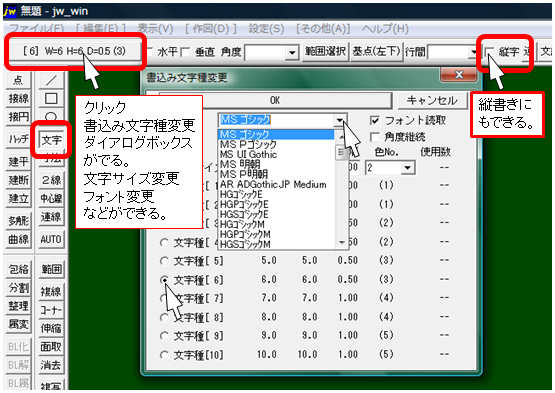Choose MS UI Gothic from font list
Screen dimensions: 555x393
pyautogui.click(x=248, y=154)
